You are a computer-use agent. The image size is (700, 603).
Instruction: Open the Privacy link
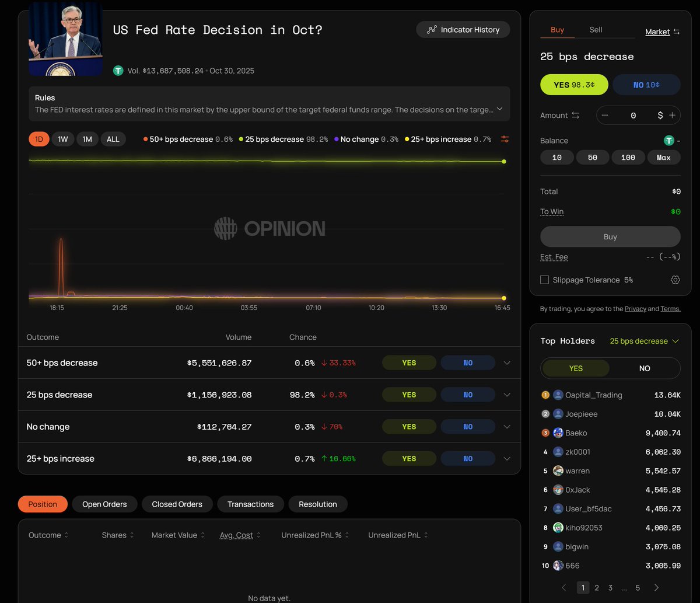[635, 309]
